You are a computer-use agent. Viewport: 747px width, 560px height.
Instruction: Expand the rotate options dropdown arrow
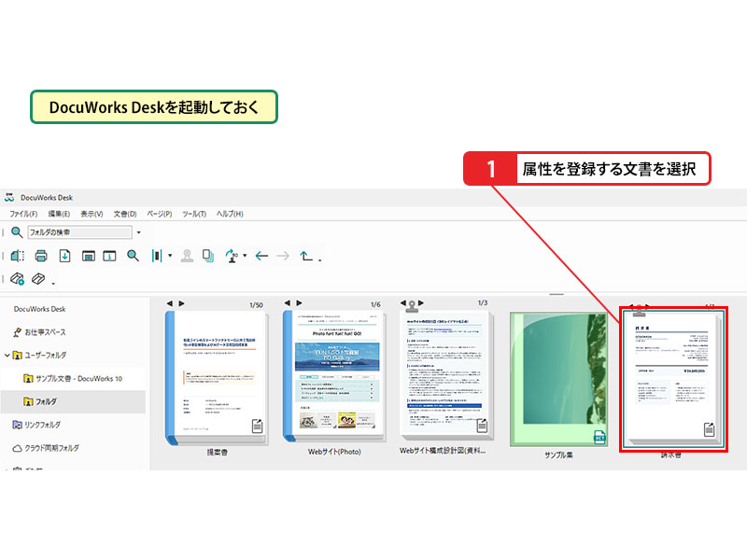(x=245, y=256)
